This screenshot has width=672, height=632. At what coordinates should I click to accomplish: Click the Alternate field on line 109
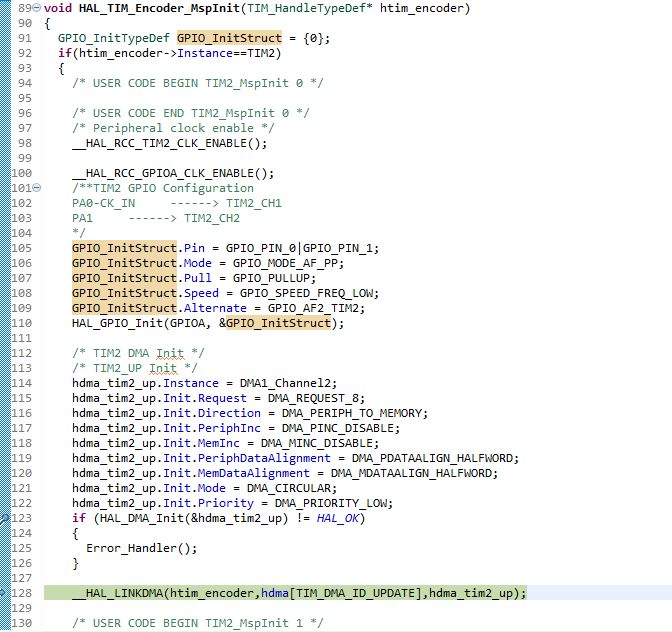(215, 308)
